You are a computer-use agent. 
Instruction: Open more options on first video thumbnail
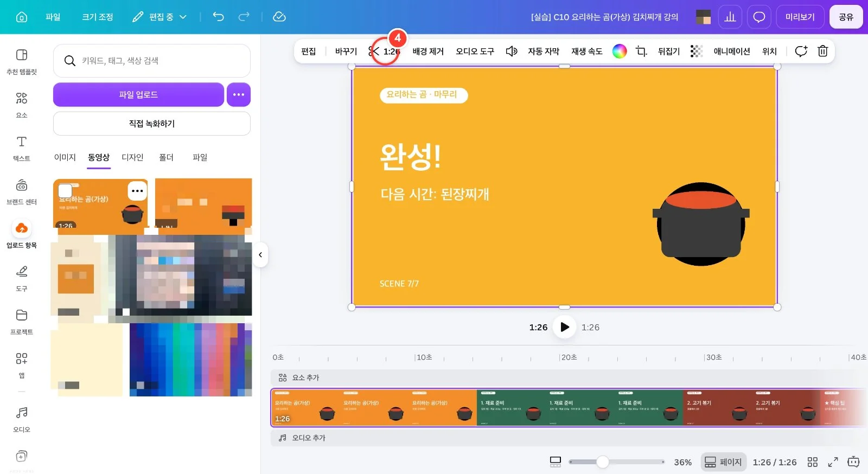pyautogui.click(x=137, y=191)
